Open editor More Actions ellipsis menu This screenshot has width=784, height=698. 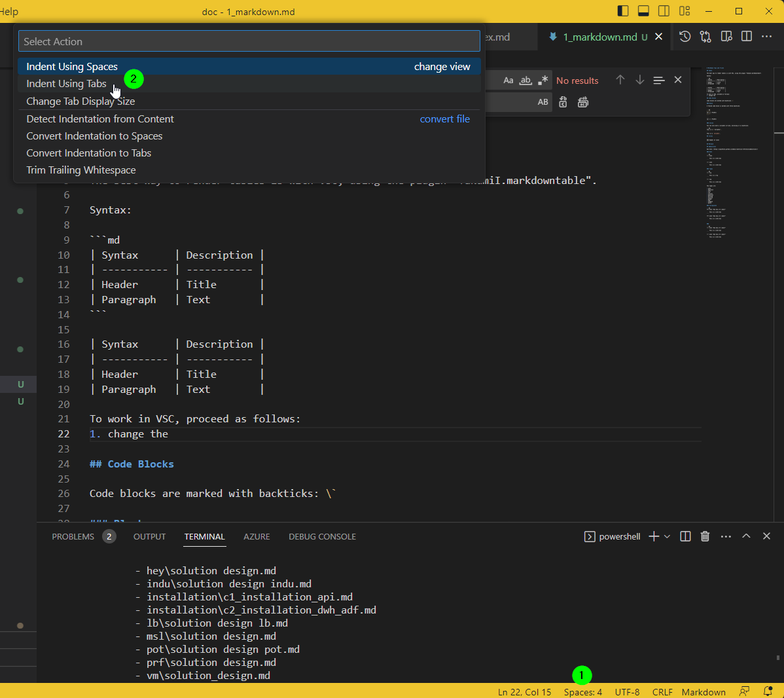(766, 37)
